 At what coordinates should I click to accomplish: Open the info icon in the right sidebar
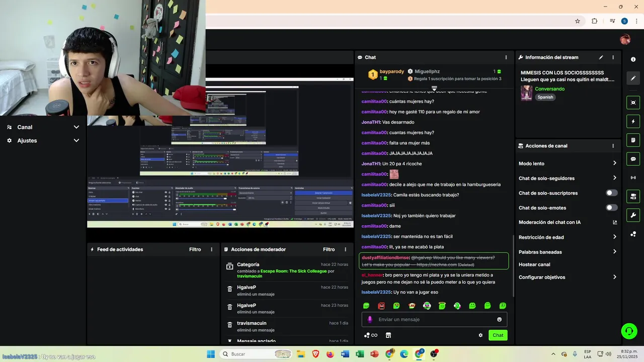click(x=633, y=59)
